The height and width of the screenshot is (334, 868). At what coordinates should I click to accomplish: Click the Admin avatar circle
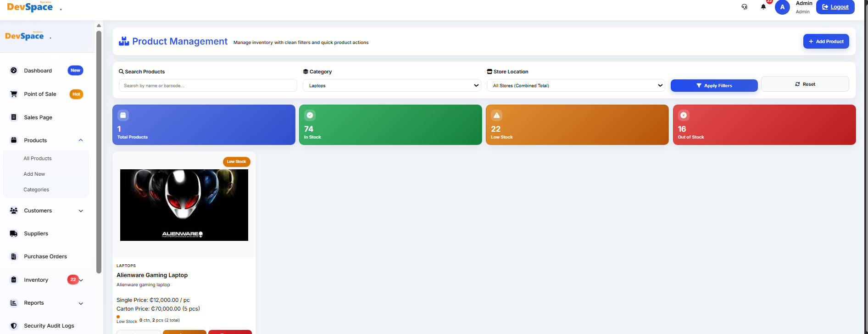[782, 7]
